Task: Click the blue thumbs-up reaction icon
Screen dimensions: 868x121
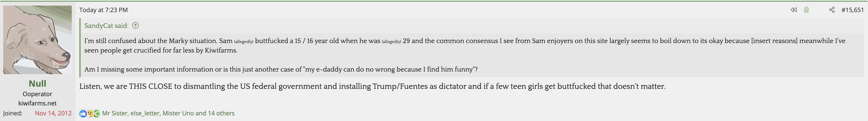Action: (83, 114)
